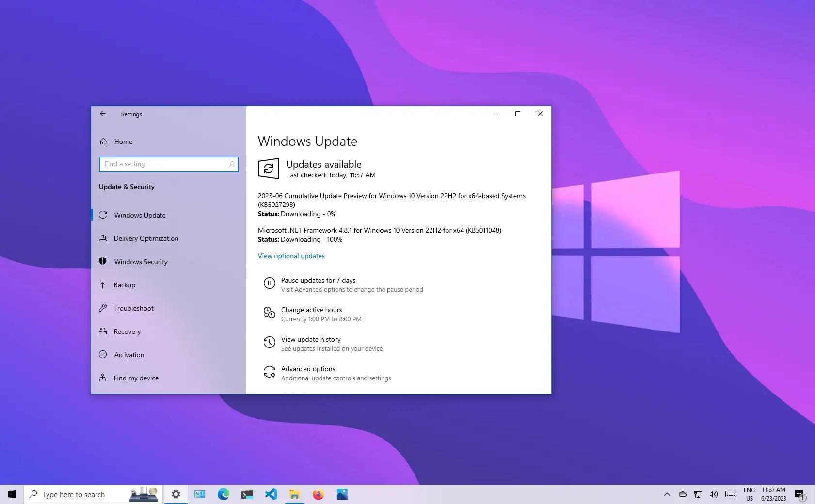
Task: Click the pause circle icon
Action: tap(270, 283)
